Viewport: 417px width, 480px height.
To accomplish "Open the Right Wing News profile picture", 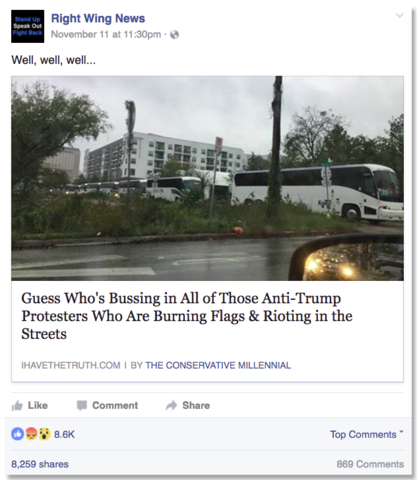I will 27,26.
